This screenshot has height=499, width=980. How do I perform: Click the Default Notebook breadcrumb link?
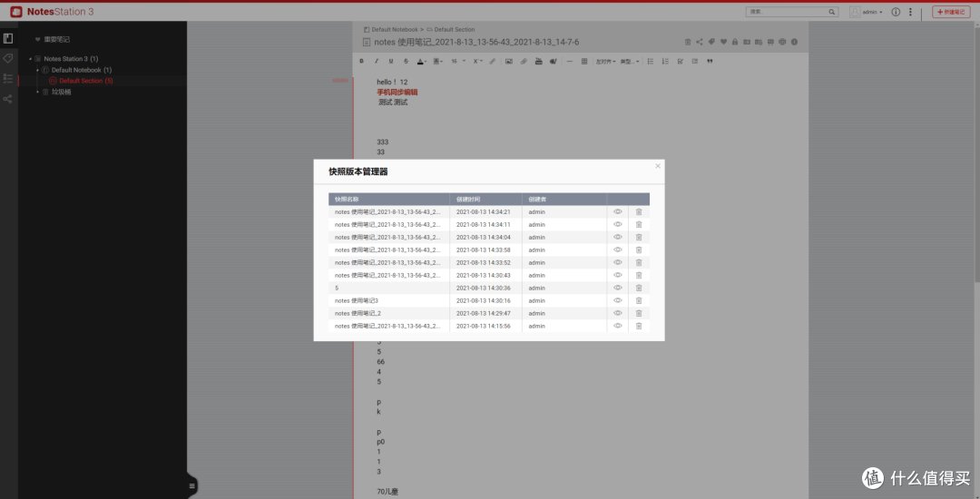point(395,29)
